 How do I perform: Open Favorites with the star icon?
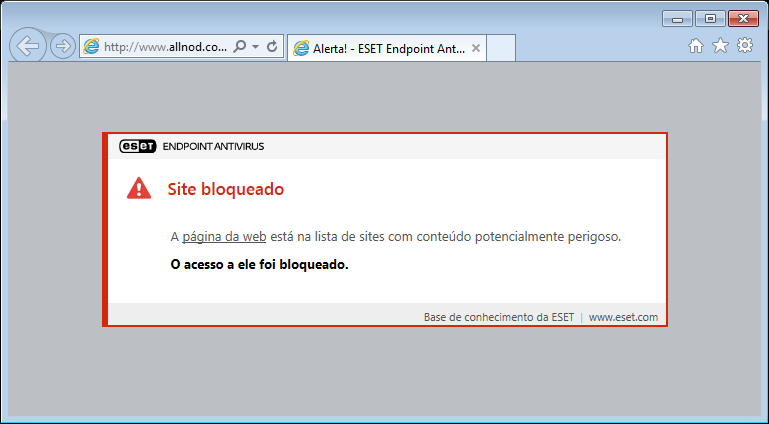pyautogui.click(x=720, y=46)
